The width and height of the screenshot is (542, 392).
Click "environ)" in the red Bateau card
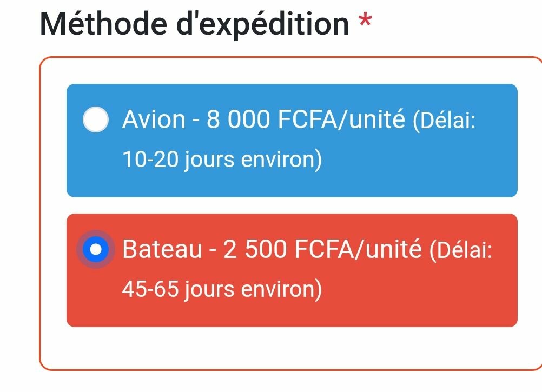(x=281, y=290)
